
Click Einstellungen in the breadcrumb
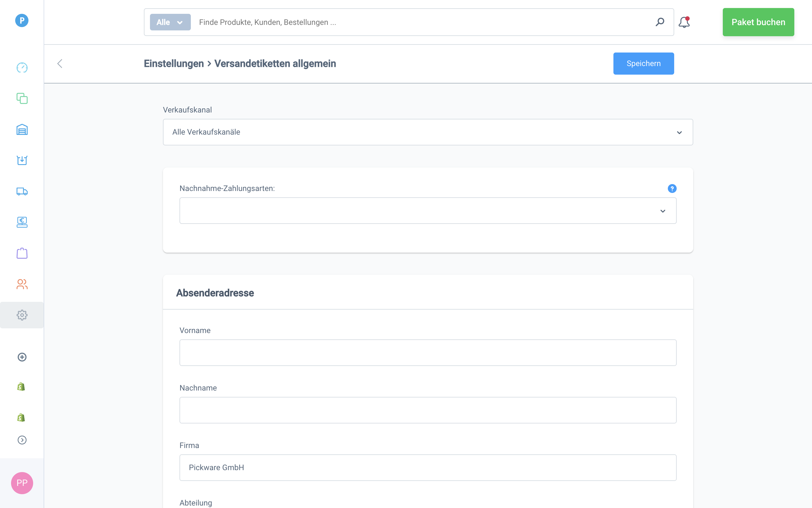pos(173,64)
